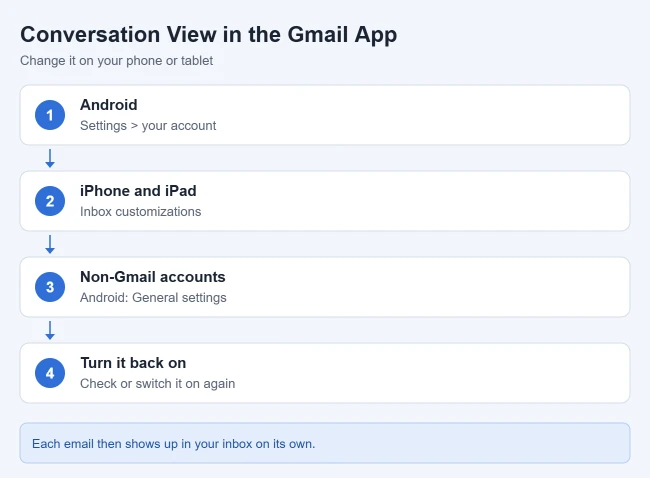Click the text 'Settings > your account'
The image size is (650, 478).
148,126
